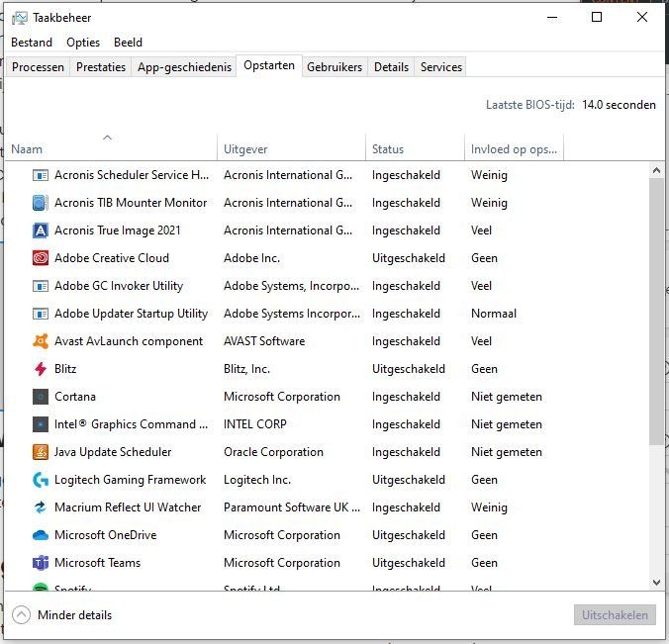669x644 pixels.
Task: Select the Microsoft Teams entry name
Action: (x=97, y=564)
